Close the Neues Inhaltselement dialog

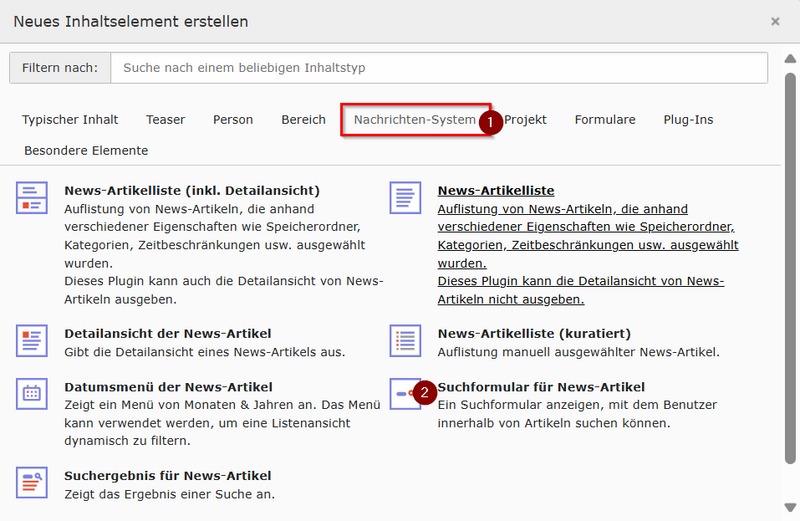coord(775,21)
